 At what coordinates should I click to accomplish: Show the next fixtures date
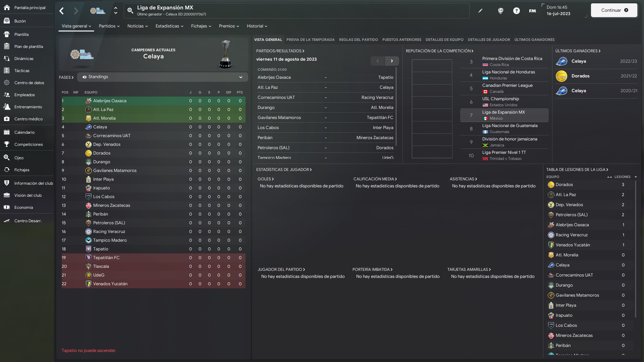click(392, 61)
